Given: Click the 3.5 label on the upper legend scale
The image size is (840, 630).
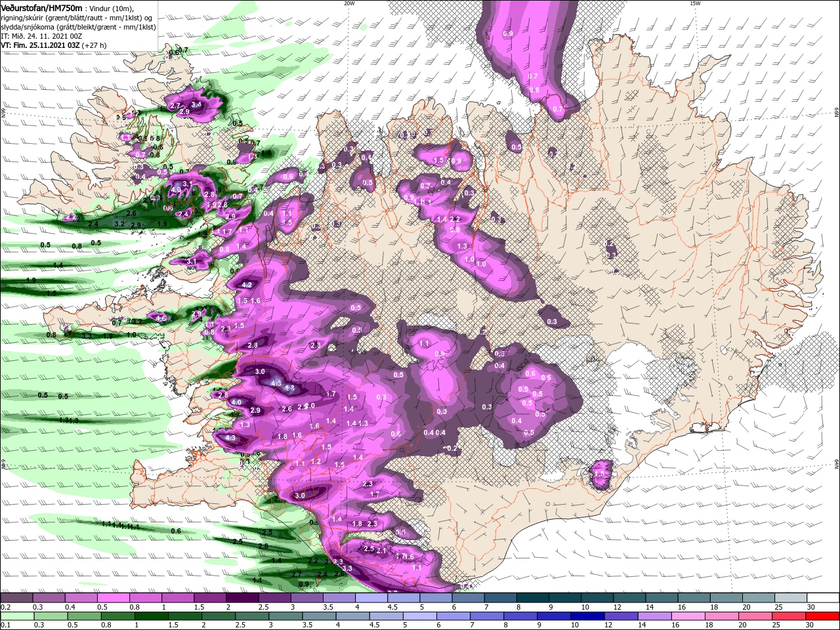Looking at the screenshot, I should (x=328, y=607).
